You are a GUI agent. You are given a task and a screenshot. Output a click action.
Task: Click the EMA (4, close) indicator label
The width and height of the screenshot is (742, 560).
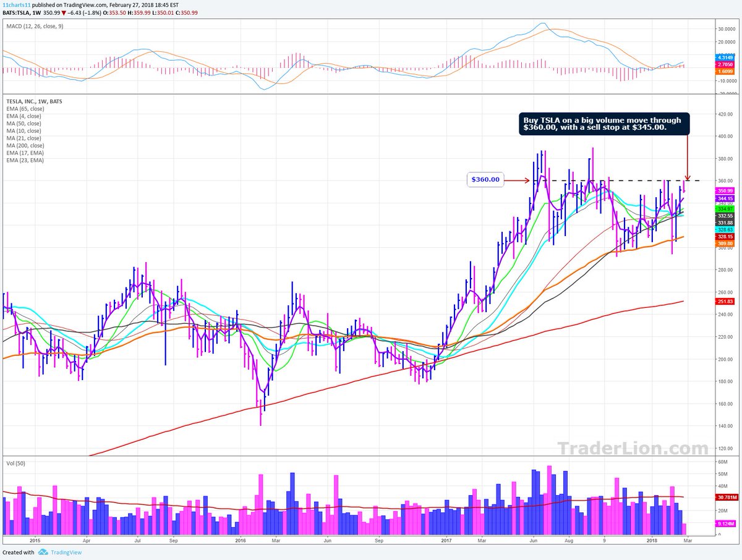click(x=23, y=116)
